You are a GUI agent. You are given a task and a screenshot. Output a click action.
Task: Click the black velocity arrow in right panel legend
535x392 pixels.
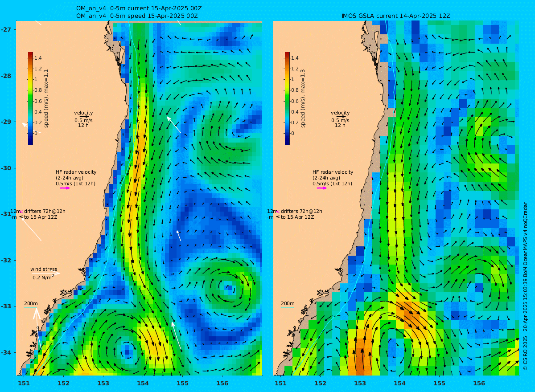coord(341,117)
